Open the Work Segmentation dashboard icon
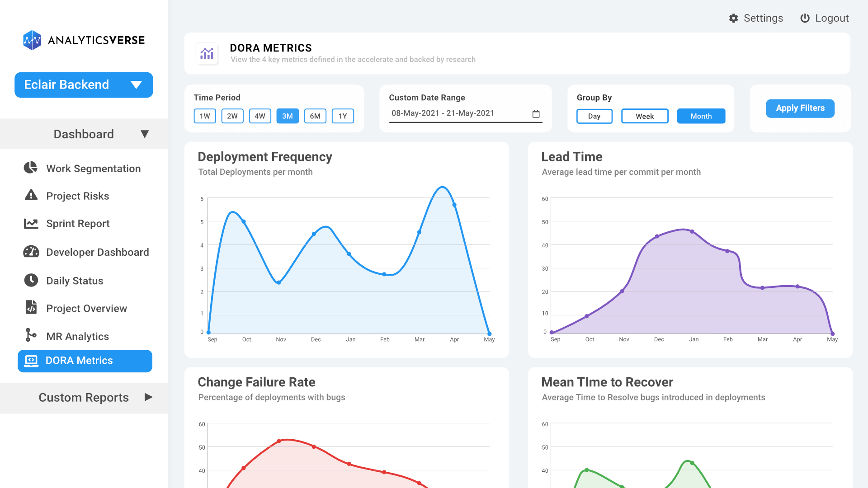 pos(30,168)
